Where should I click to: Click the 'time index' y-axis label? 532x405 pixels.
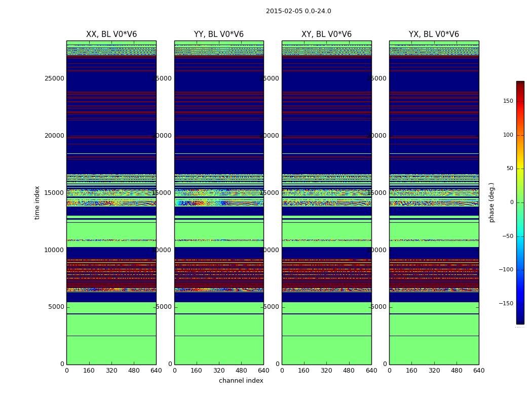point(37,202)
